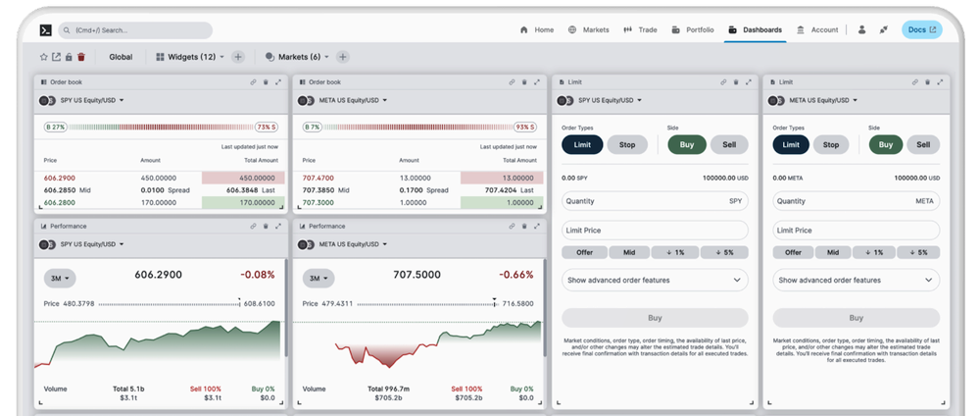Open the Trade tab in top navigation

click(641, 30)
